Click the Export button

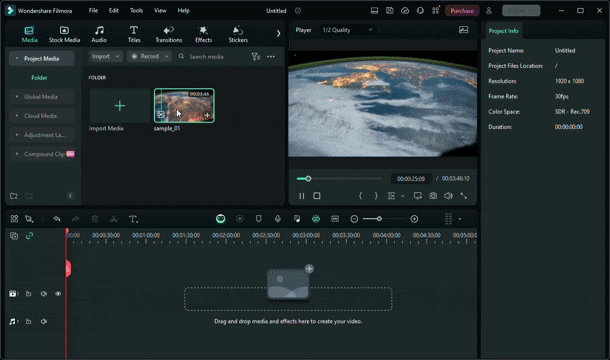[521, 11]
